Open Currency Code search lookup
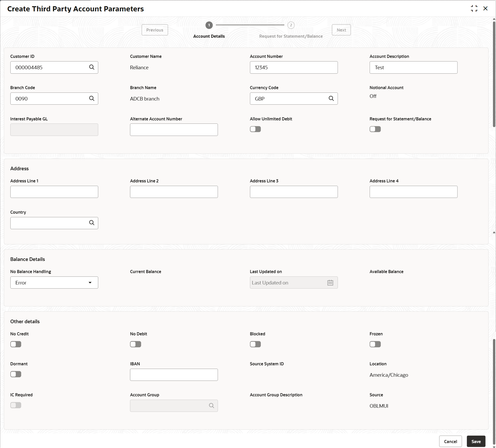496x448 pixels. pyautogui.click(x=331, y=98)
